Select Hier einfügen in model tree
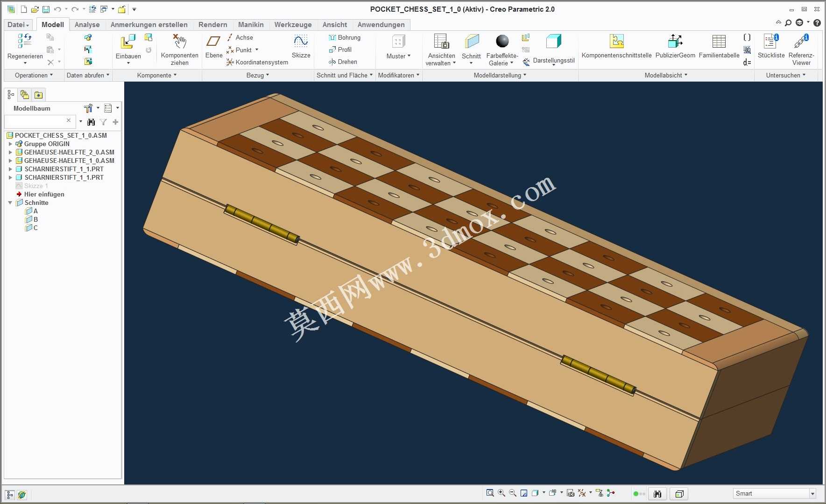 coord(40,194)
